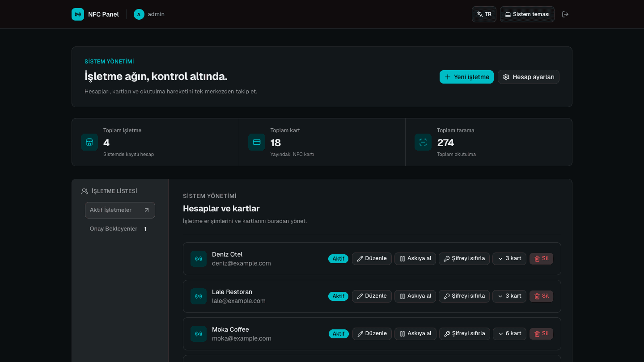Click the NFC Panel logo icon
The height and width of the screenshot is (362, 644).
point(78,14)
